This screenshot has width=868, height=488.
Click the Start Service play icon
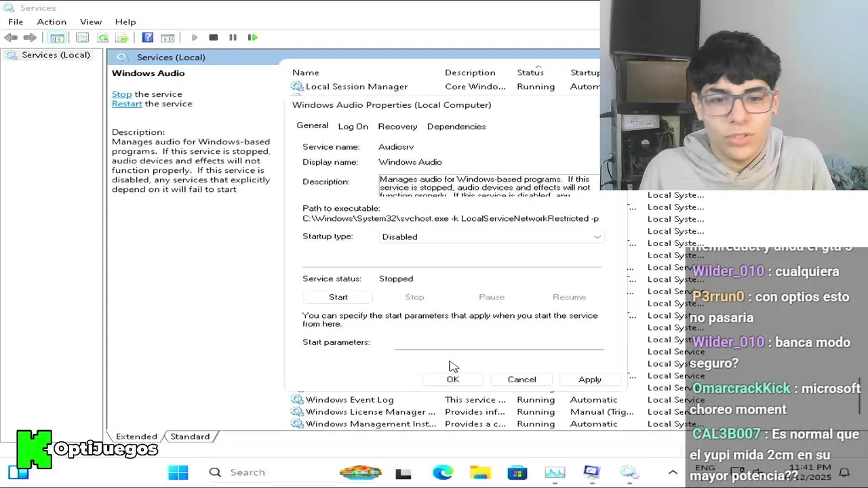pyautogui.click(x=195, y=37)
